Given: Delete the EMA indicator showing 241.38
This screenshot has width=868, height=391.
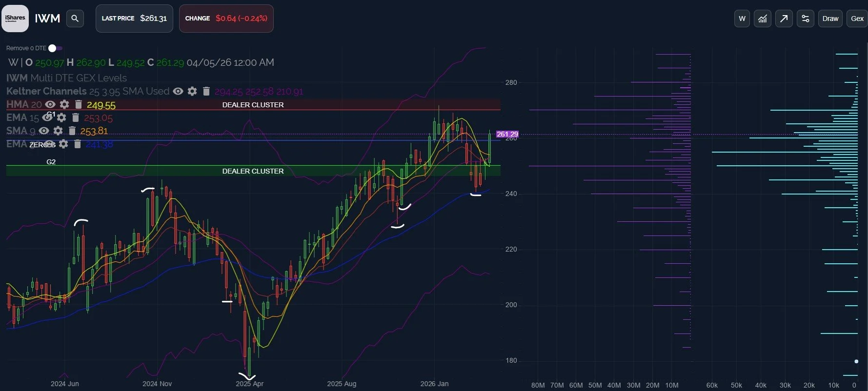Looking at the screenshot, I should click(x=78, y=144).
